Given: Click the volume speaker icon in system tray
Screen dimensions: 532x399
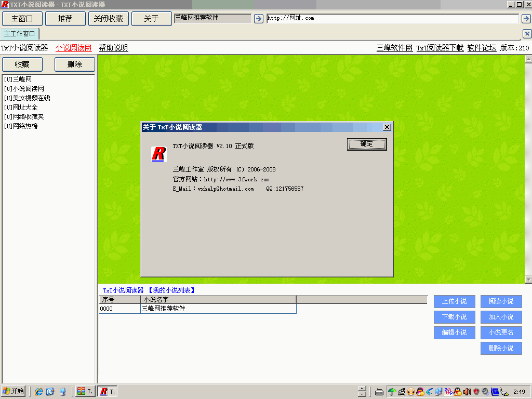Looking at the screenshot, I should tap(467, 392).
